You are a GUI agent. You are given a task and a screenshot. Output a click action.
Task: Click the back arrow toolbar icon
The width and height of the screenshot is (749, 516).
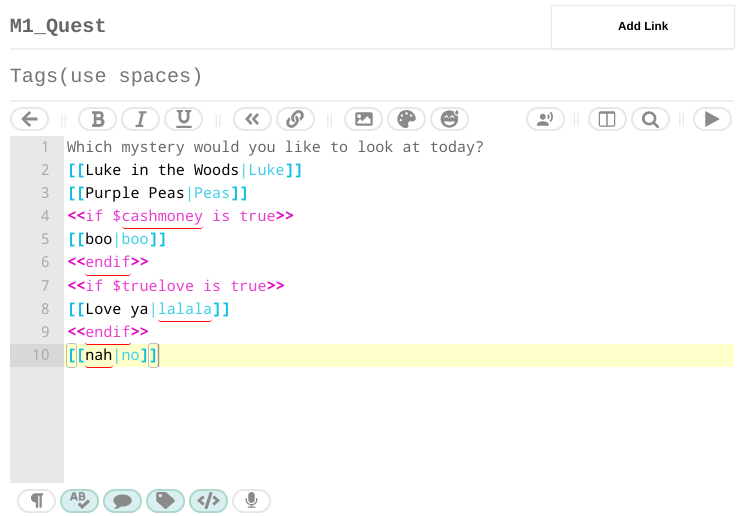[x=30, y=119]
